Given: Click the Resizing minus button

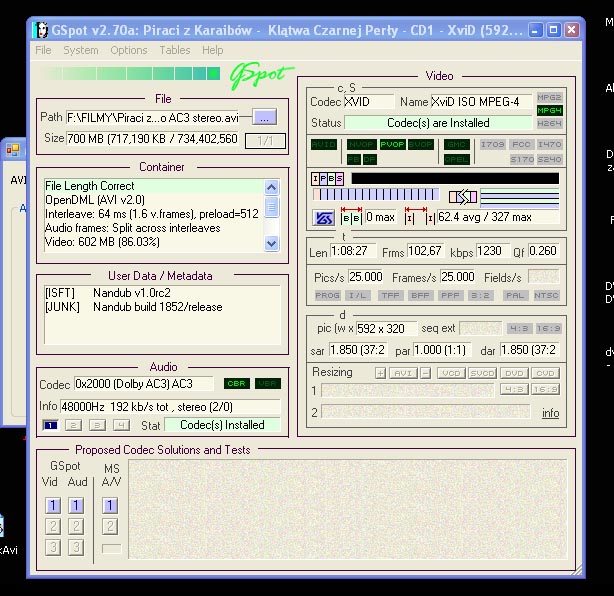Looking at the screenshot, I should click(x=426, y=373).
